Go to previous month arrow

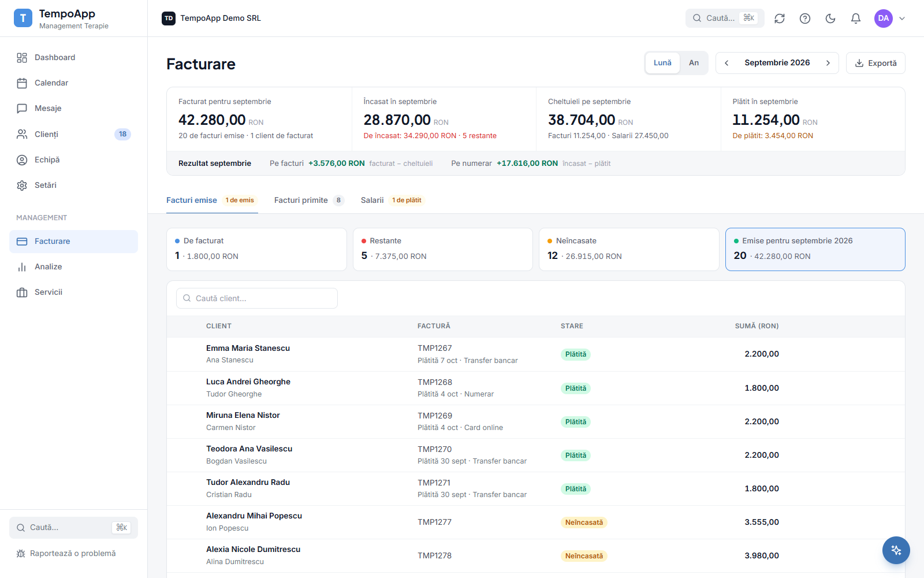point(726,63)
